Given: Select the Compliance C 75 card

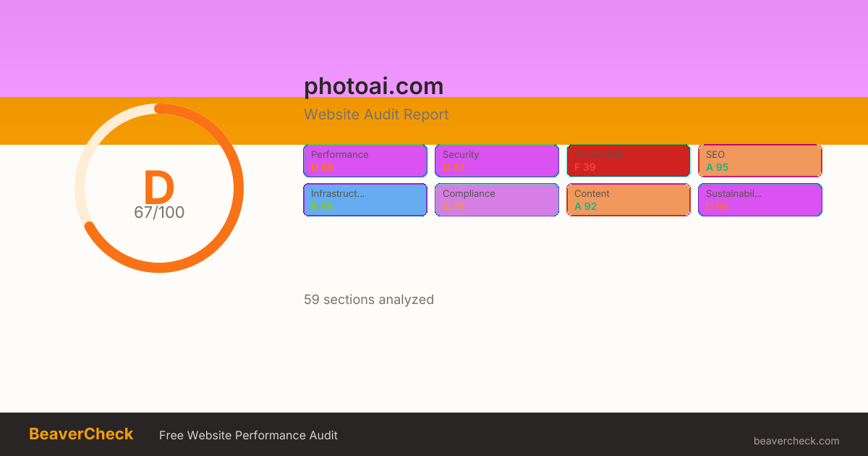Looking at the screenshot, I should pos(497,200).
